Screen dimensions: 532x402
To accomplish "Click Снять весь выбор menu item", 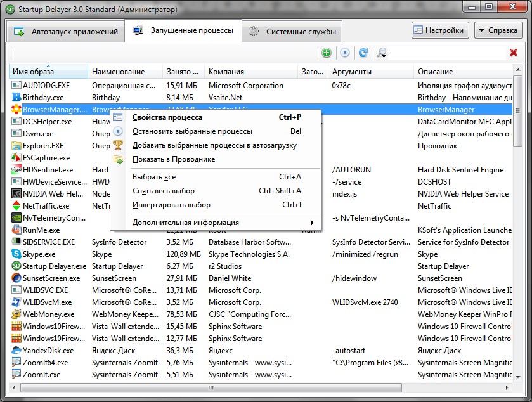I will (x=216, y=191).
